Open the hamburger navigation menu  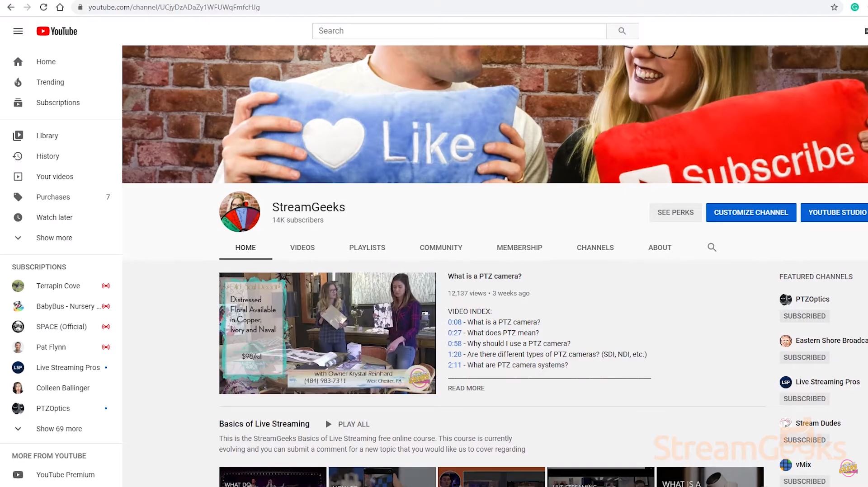pos(18,31)
